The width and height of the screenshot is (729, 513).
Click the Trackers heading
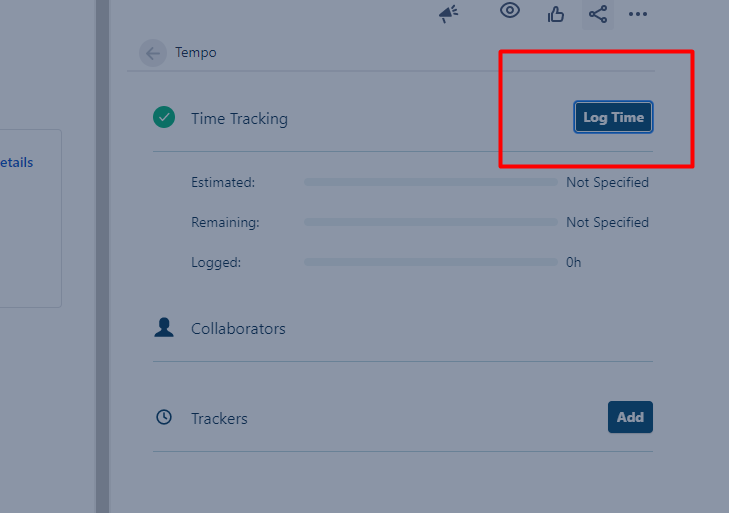[219, 419]
